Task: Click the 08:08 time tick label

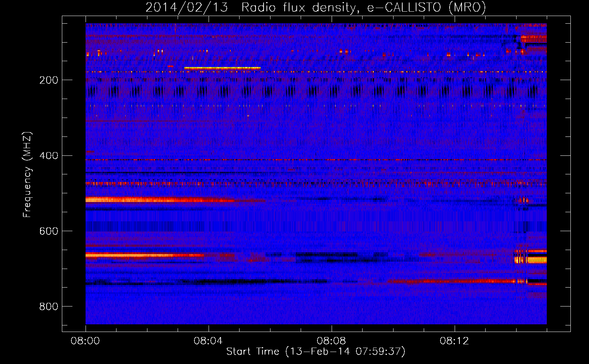Action: (x=331, y=341)
